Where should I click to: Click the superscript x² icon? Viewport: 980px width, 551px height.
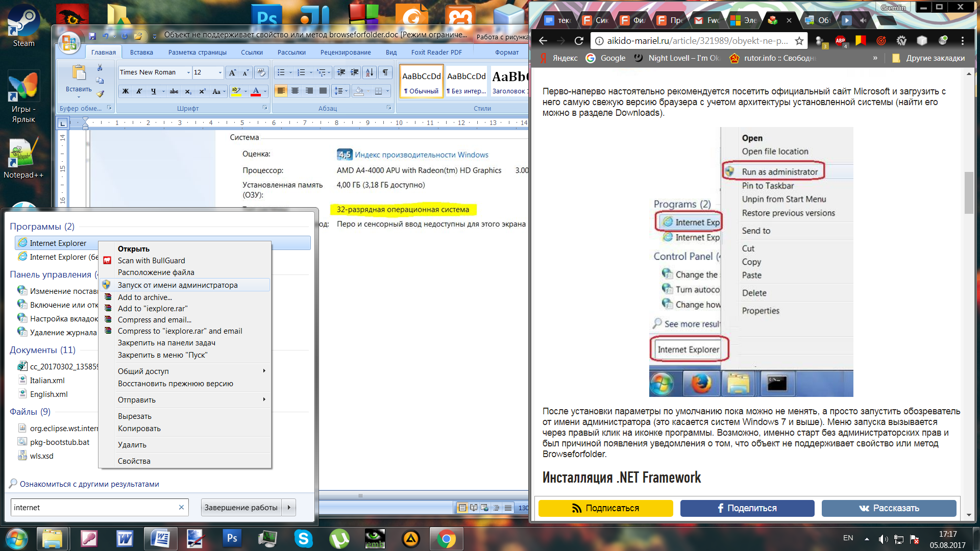pyautogui.click(x=202, y=91)
